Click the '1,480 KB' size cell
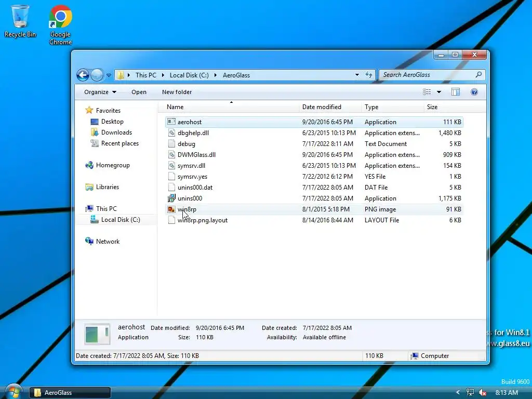The width and height of the screenshot is (532, 399). 449,132
